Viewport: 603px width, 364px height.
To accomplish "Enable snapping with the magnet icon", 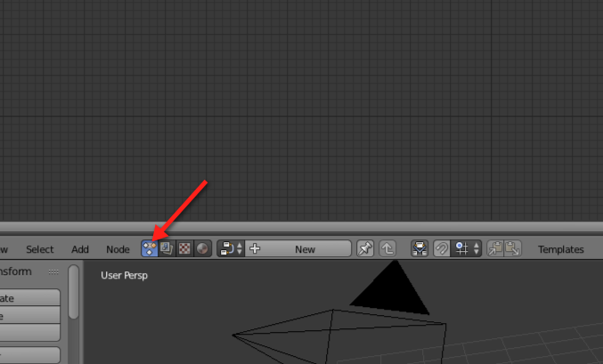I will [442, 248].
